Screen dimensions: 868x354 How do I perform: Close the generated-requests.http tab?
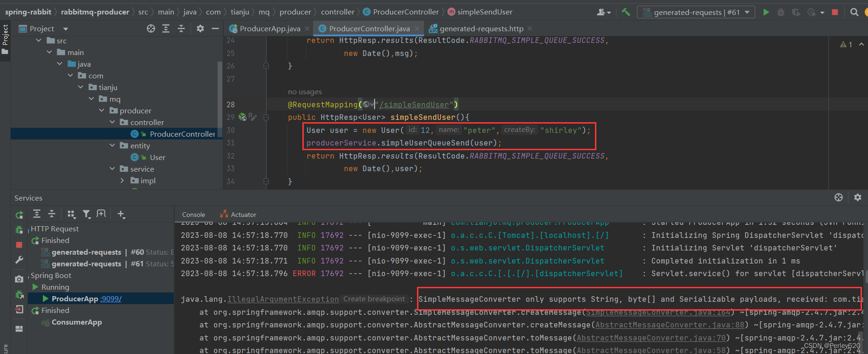pos(530,29)
